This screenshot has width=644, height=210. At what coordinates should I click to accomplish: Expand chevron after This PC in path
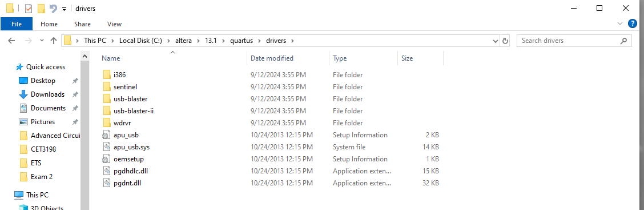(x=112, y=41)
